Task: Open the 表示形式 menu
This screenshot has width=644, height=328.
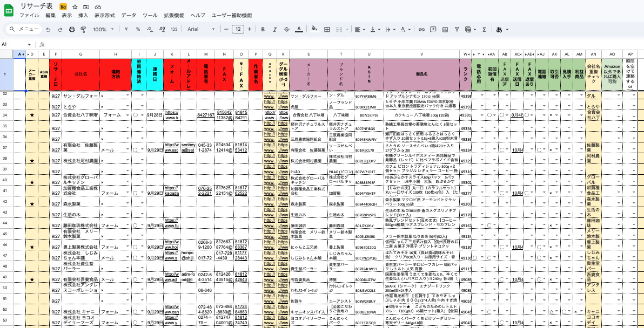Action: (105, 16)
